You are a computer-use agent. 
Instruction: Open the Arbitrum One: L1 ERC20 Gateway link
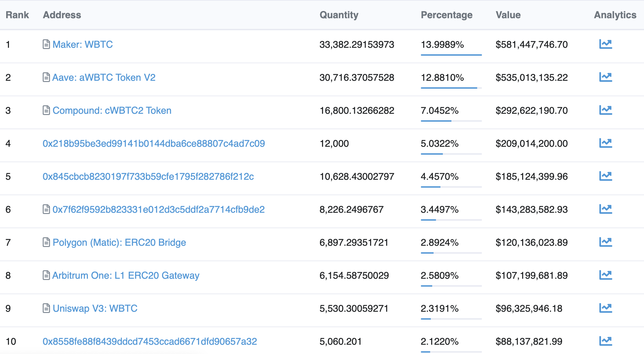click(x=126, y=275)
